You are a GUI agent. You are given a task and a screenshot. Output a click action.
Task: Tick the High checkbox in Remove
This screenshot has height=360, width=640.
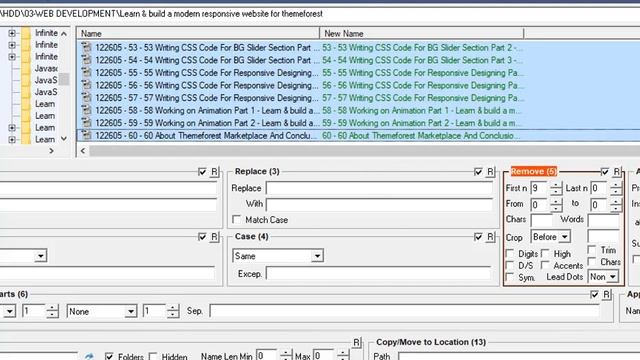pyautogui.click(x=545, y=253)
